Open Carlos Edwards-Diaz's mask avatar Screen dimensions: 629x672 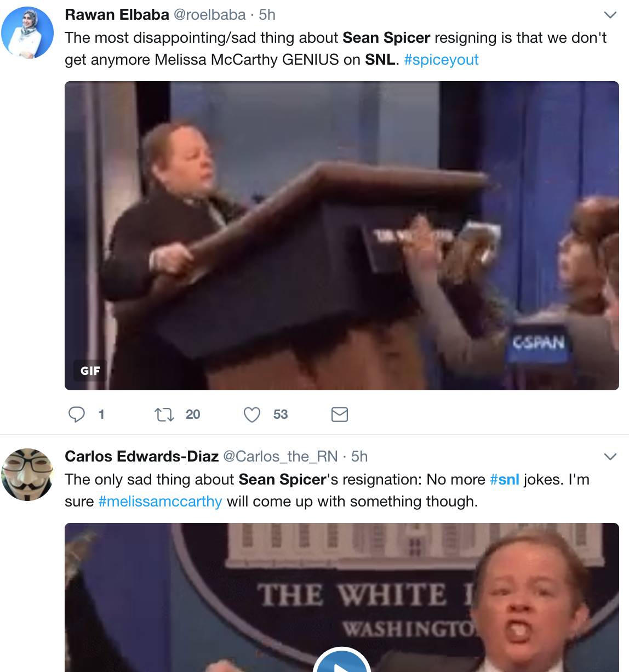(x=27, y=474)
